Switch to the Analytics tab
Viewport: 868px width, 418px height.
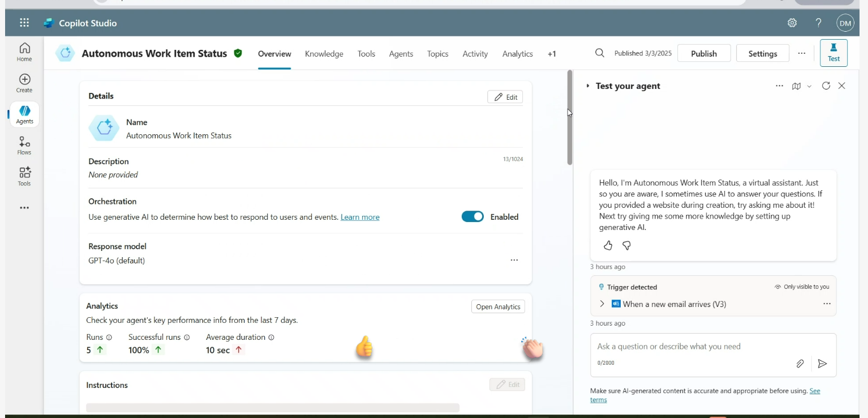[518, 54]
